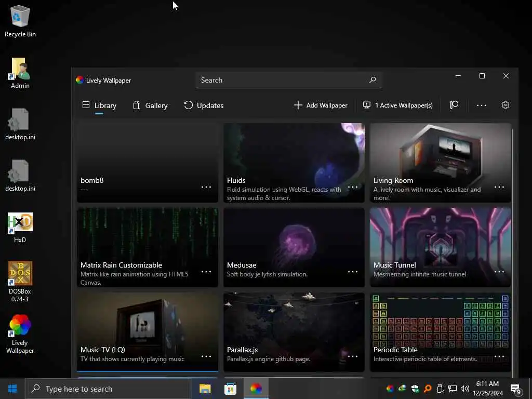Open Lively Wallpaper settings gear
The height and width of the screenshot is (399, 532).
505,105
